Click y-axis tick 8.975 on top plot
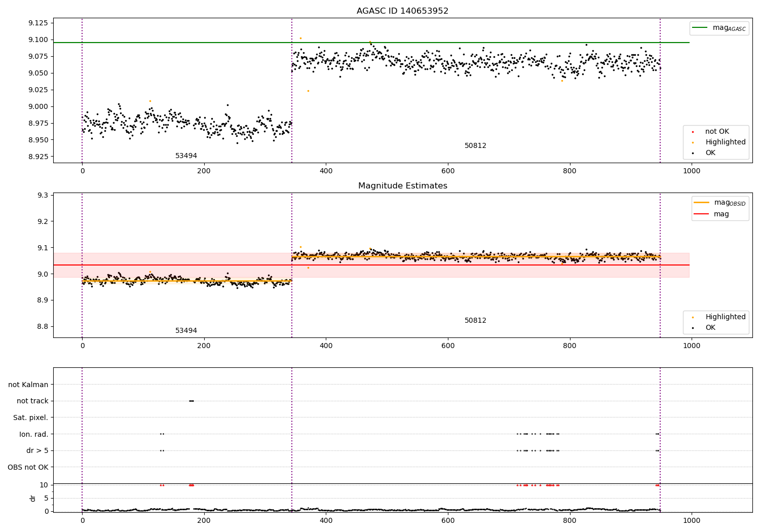 tap(38, 123)
